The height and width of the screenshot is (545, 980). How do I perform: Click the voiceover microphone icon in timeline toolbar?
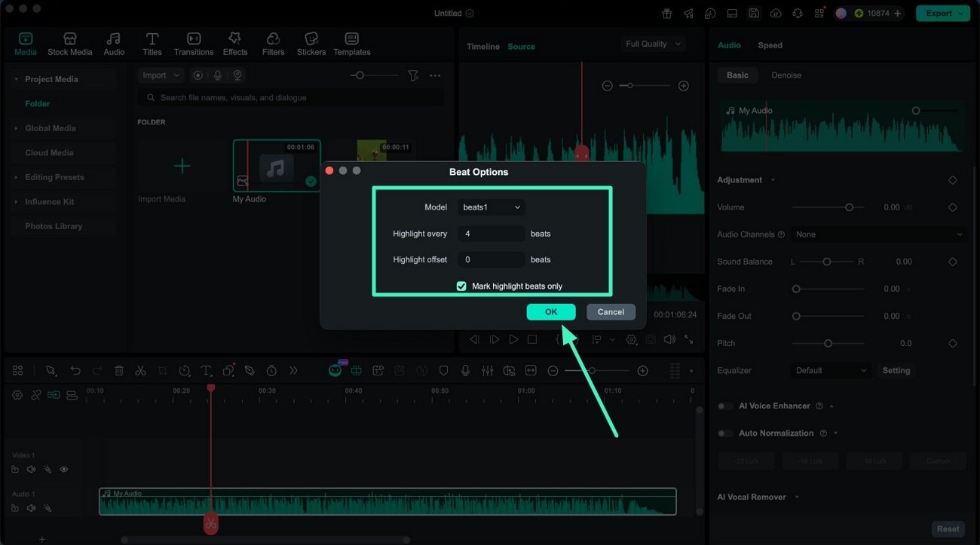pyautogui.click(x=465, y=371)
